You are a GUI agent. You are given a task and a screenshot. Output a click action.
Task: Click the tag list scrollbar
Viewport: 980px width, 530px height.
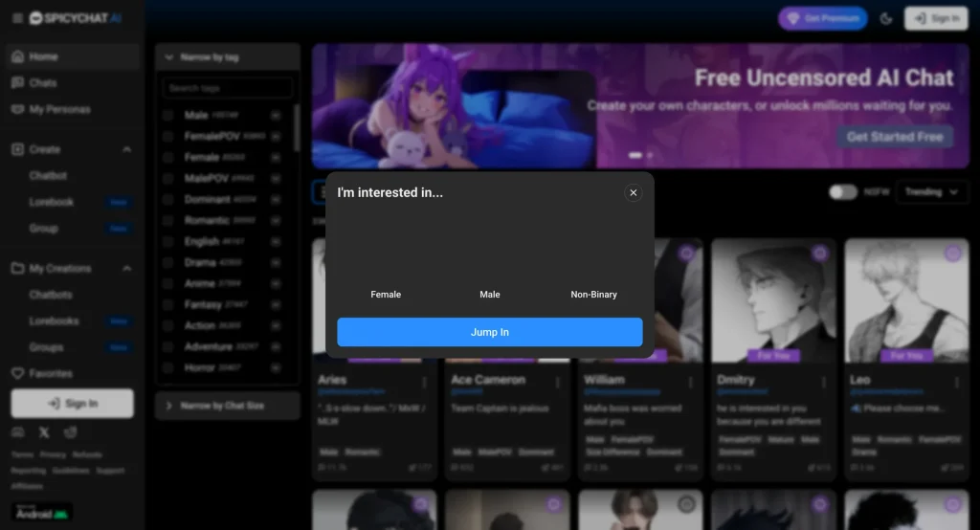(x=297, y=128)
